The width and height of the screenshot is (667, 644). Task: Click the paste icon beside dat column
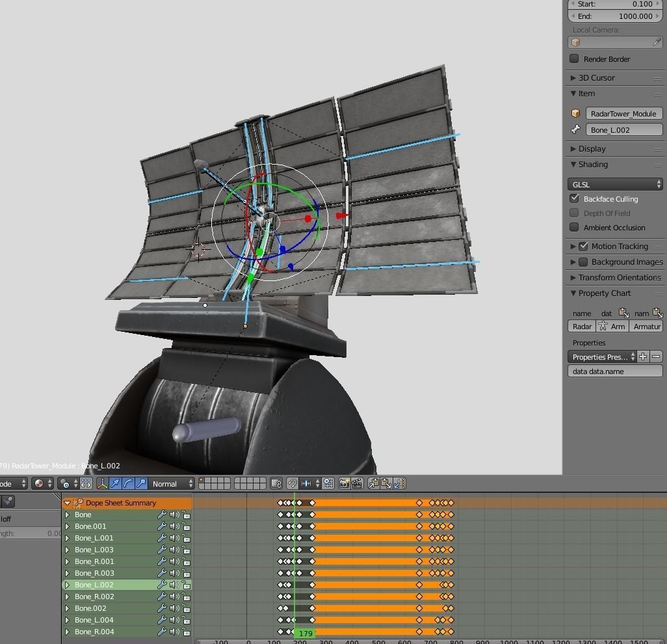tap(623, 313)
